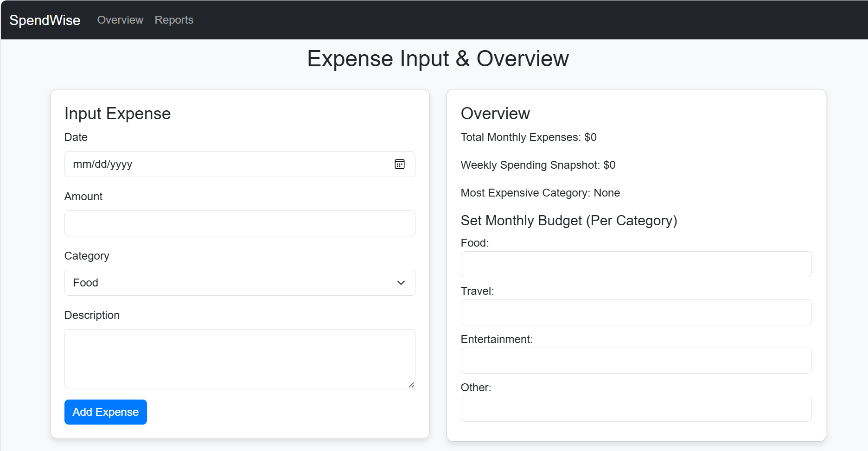
Task: Click the Weekly Spending Snapshot line
Action: tap(538, 165)
